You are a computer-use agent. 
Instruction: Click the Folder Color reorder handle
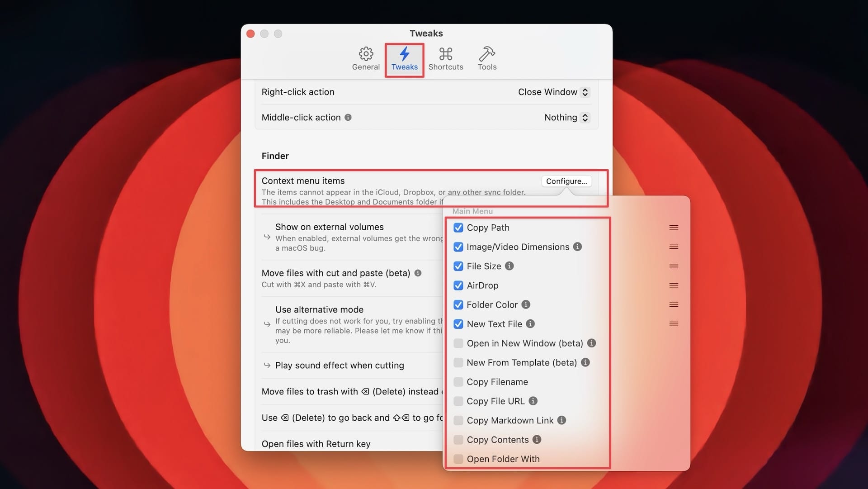674,305
